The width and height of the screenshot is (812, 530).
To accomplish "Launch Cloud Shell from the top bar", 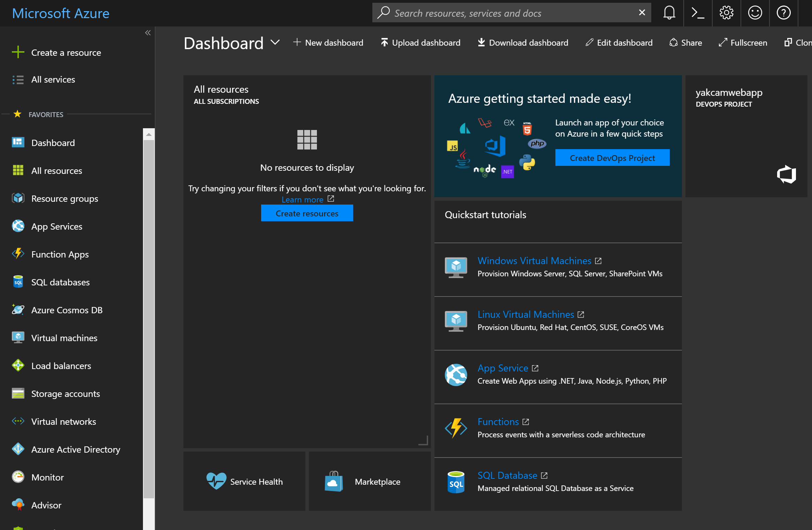I will [698, 13].
